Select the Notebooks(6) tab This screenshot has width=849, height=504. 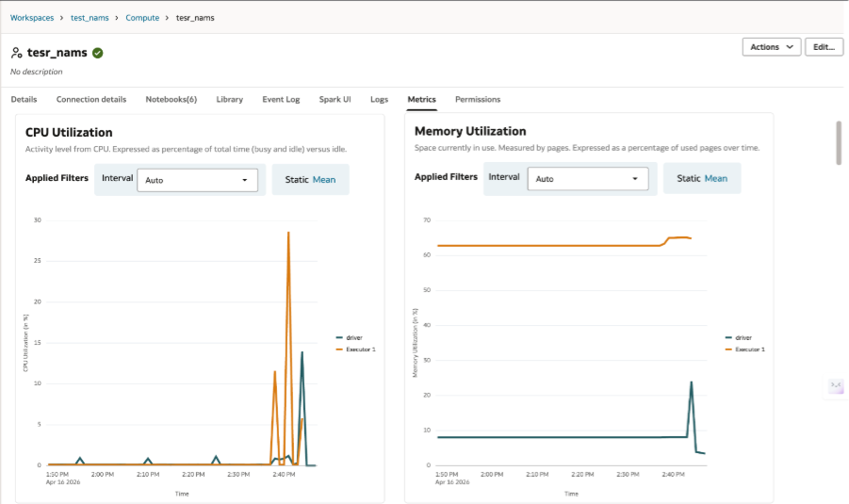[x=171, y=99]
